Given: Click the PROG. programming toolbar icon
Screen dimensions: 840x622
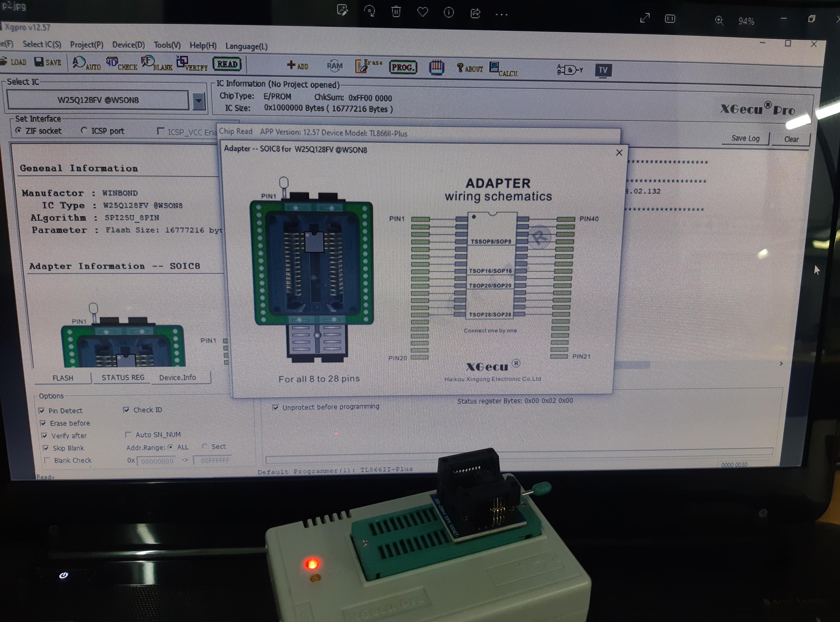Looking at the screenshot, I should click(403, 67).
